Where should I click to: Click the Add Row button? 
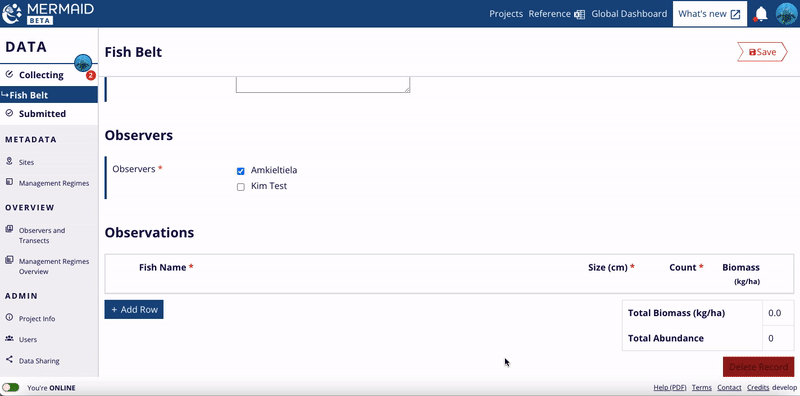tap(134, 309)
